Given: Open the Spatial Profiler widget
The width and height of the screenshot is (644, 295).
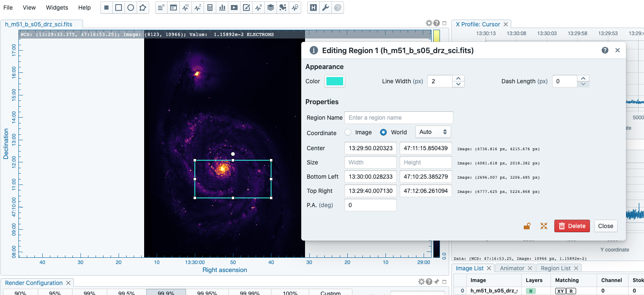Looking at the screenshot, I should (x=186, y=7).
